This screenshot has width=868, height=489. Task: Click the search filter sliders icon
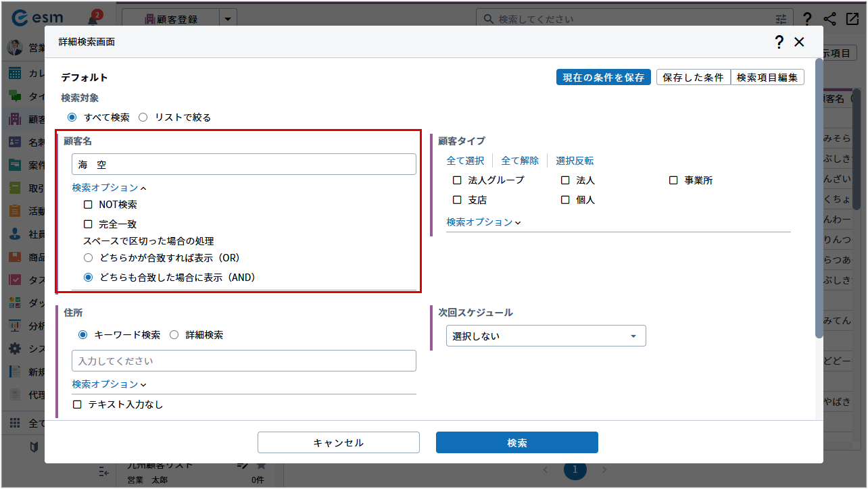(781, 20)
